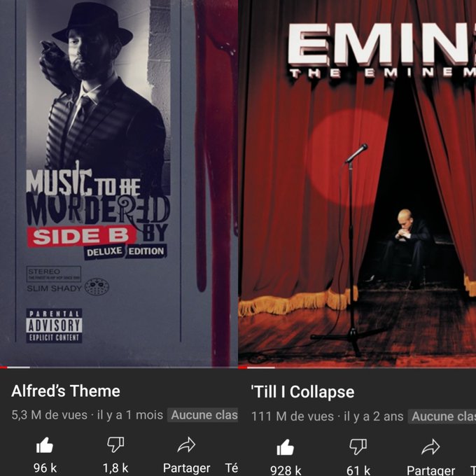Click the 61 k dislike count
This screenshot has width=476, height=476.
[358, 470]
